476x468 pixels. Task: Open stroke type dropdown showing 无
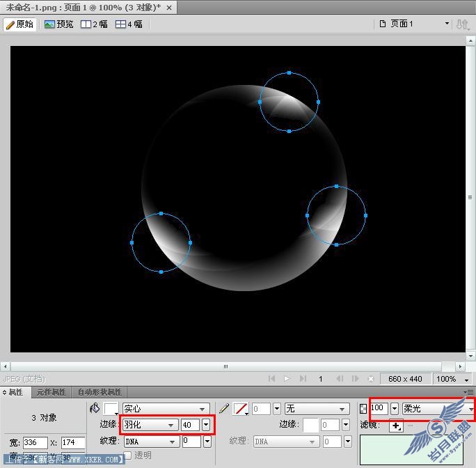(317, 409)
